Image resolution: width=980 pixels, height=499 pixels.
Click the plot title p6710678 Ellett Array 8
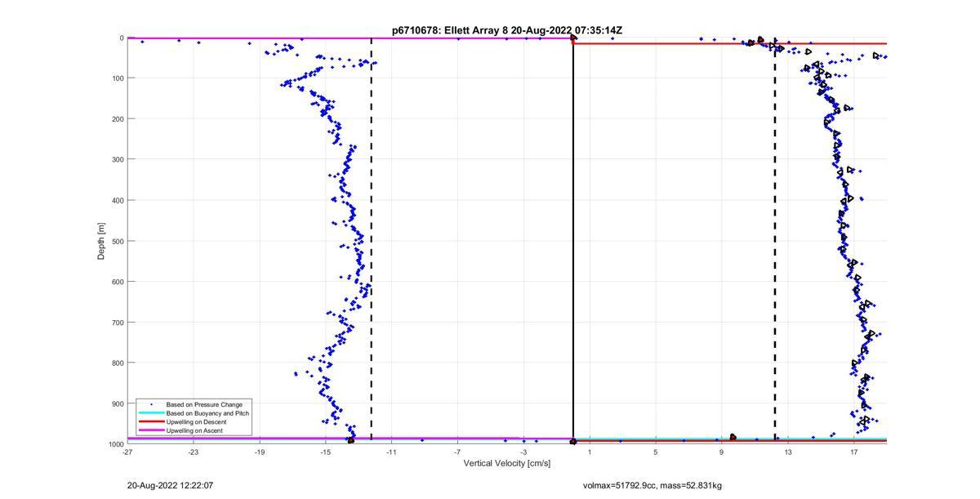tap(507, 30)
